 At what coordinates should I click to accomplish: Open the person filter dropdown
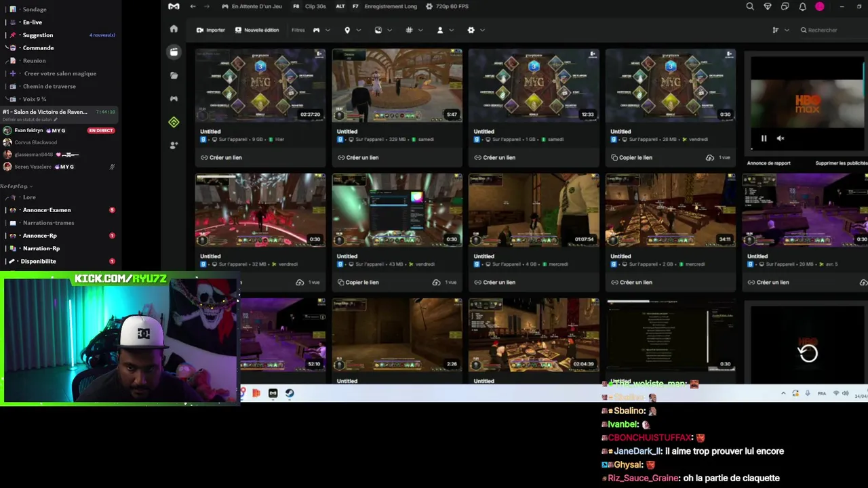(445, 30)
